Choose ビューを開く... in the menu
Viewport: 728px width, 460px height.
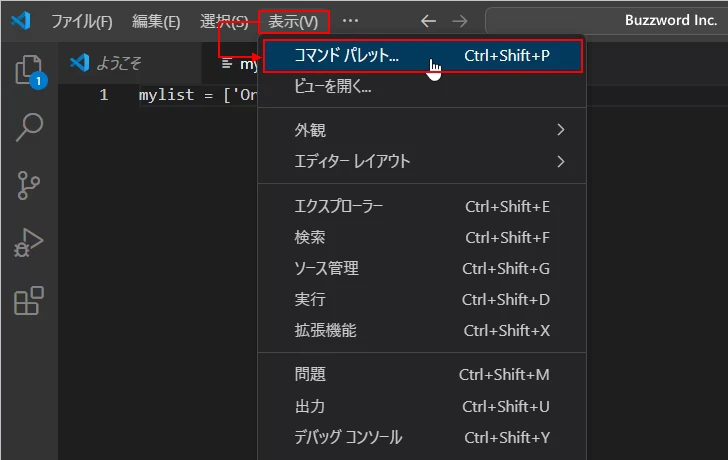point(422,86)
